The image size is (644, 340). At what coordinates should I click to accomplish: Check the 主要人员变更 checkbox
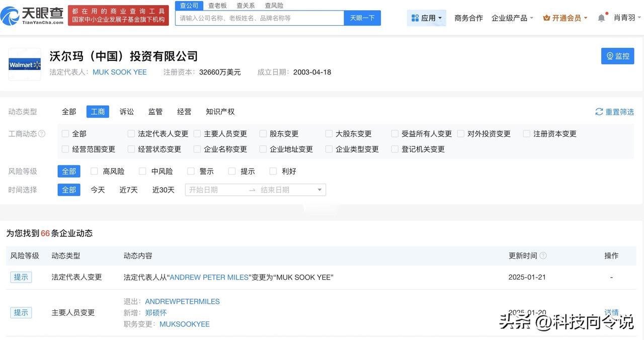point(197,134)
